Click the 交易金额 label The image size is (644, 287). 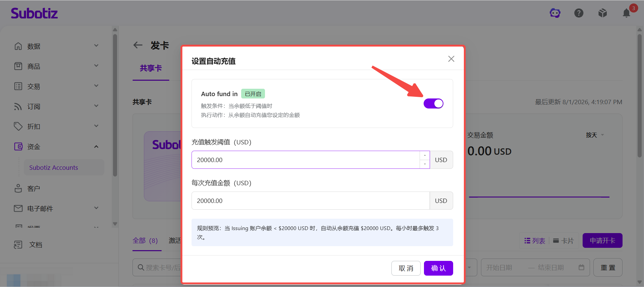[480, 135]
